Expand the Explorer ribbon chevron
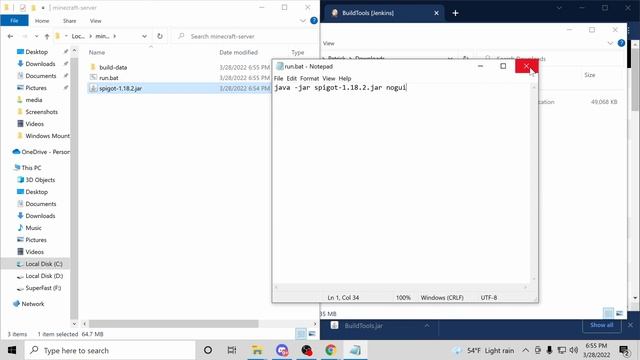Viewport: 640px width, 360px height. click(x=302, y=21)
